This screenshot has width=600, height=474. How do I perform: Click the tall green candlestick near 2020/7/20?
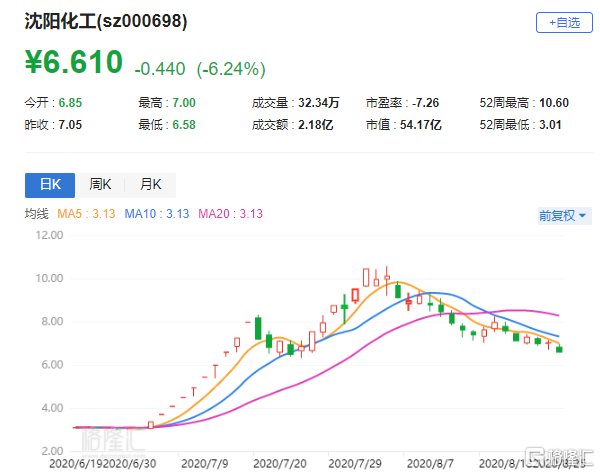(x=258, y=327)
